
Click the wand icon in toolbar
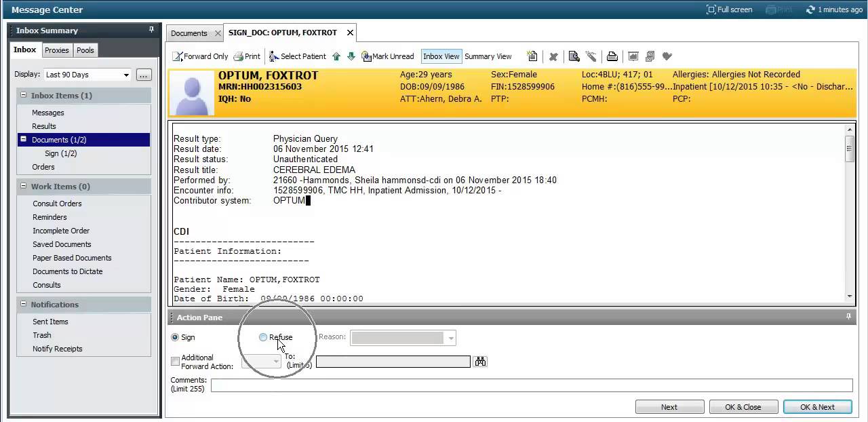pos(591,56)
